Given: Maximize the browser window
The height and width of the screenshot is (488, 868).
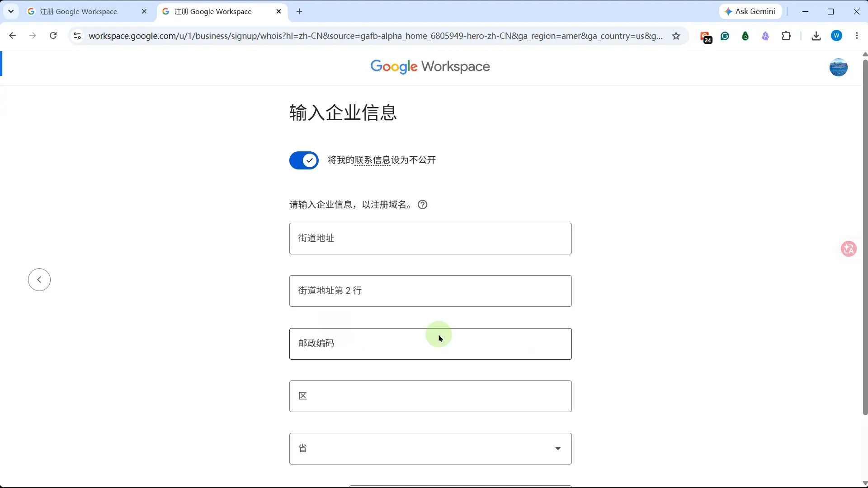Looking at the screenshot, I should tap(830, 12).
